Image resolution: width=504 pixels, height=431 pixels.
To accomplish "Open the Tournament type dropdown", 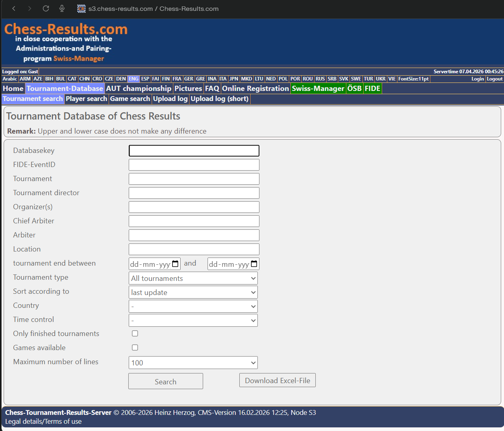I will (x=193, y=278).
